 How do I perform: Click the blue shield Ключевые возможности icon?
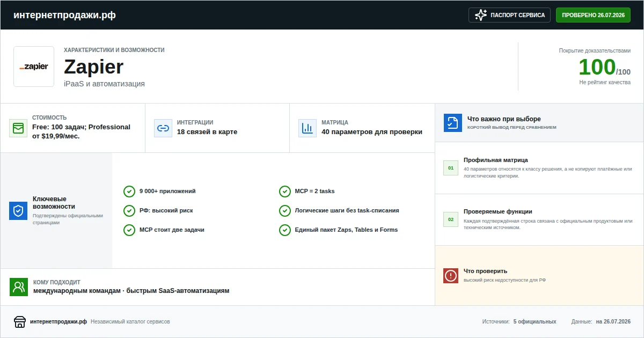(18, 211)
